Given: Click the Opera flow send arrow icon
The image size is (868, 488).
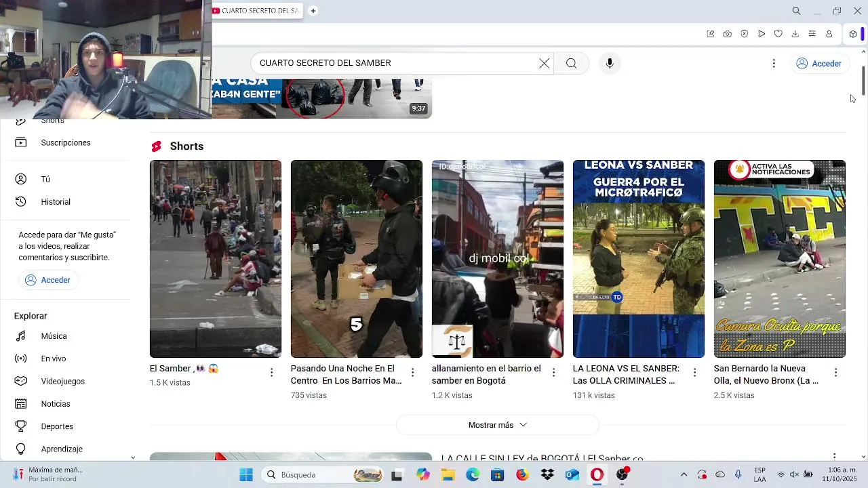Looking at the screenshot, I should pos(761,34).
